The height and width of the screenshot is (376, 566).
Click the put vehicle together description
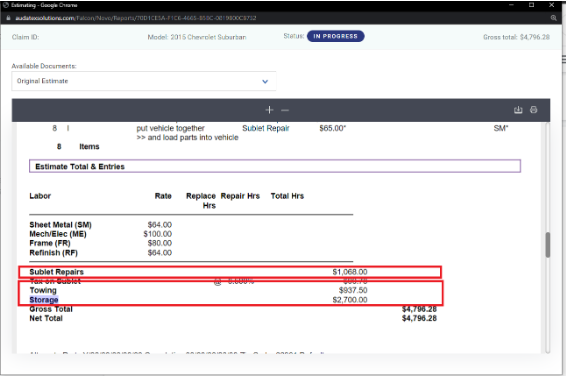(x=170, y=128)
